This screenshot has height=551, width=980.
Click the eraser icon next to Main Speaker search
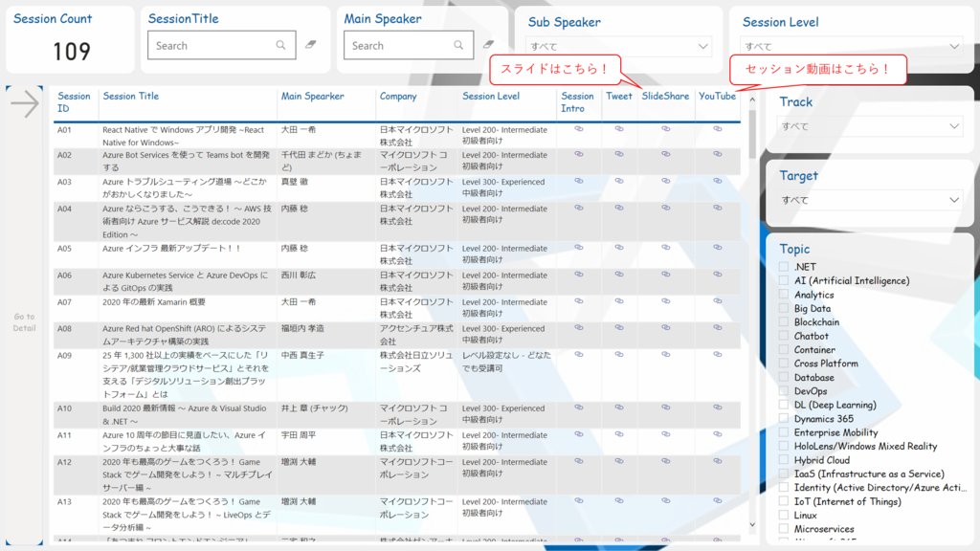[488, 42]
